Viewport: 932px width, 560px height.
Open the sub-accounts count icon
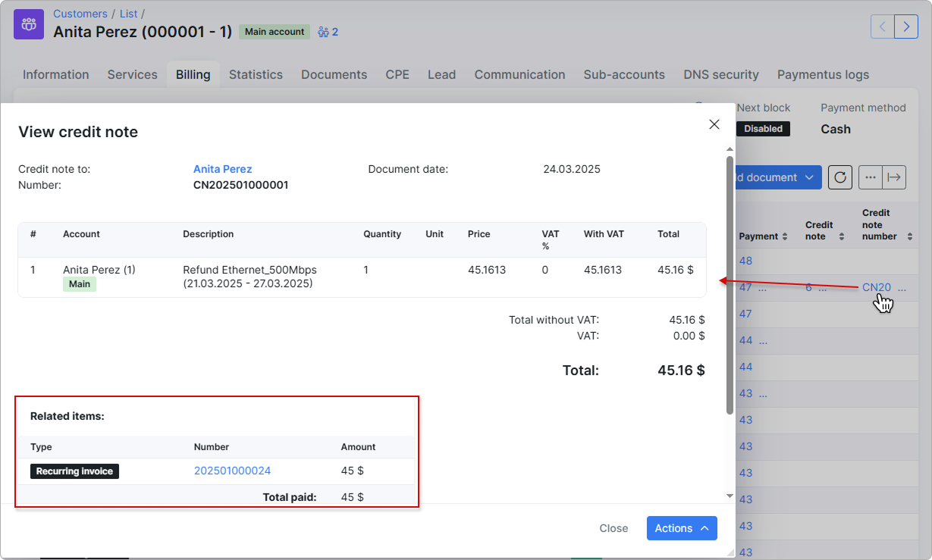click(328, 32)
